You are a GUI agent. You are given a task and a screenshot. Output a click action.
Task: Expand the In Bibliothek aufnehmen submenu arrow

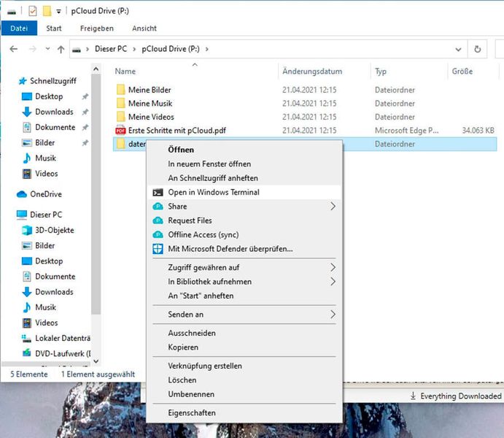coord(333,282)
